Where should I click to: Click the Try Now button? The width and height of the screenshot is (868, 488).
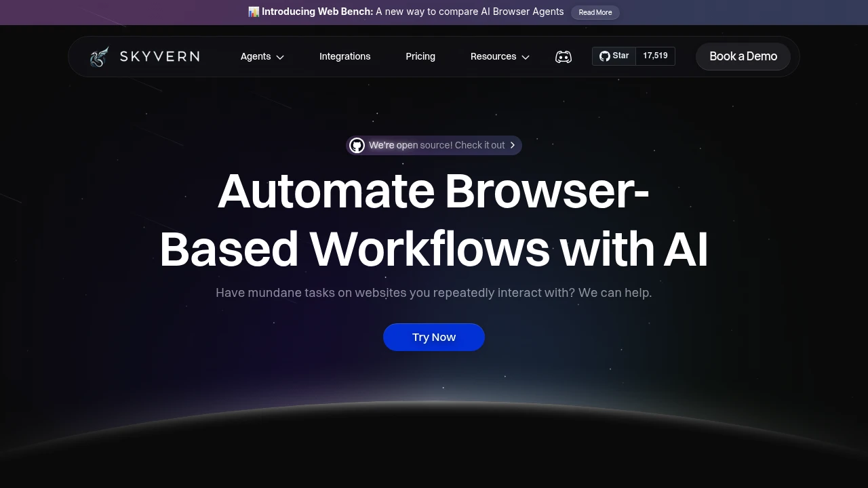point(434,338)
